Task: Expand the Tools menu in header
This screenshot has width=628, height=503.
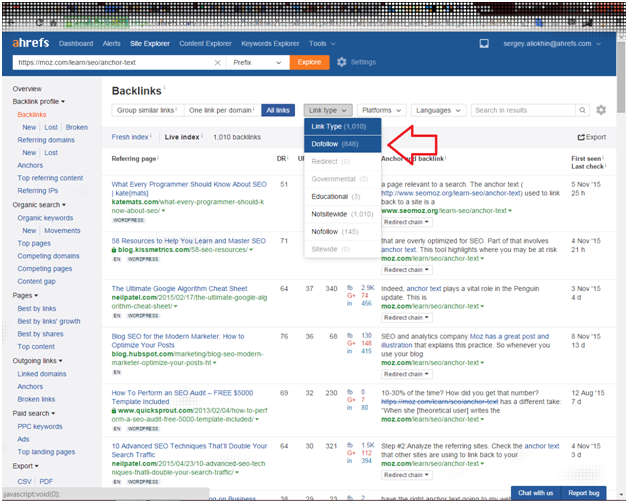Action: (322, 43)
